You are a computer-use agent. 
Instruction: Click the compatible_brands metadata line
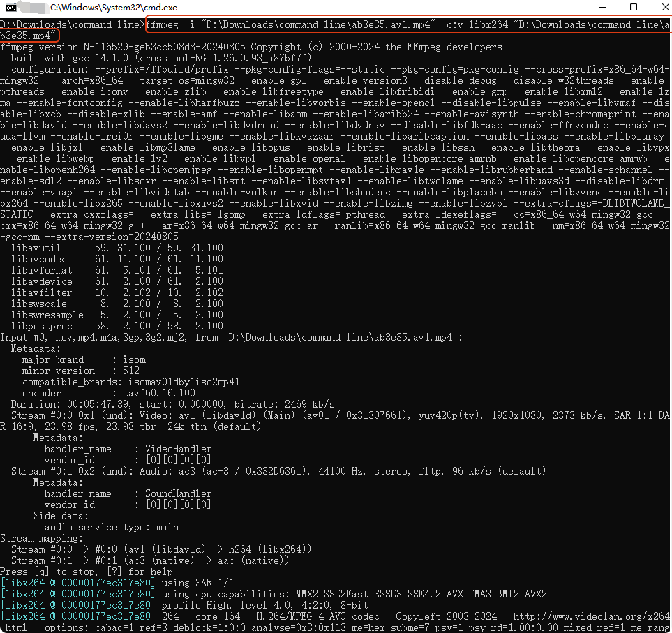click(x=130, y=382)
